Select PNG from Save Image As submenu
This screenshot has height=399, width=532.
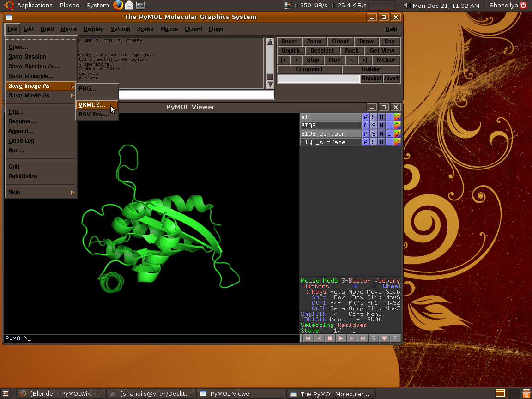click(88, 89)
